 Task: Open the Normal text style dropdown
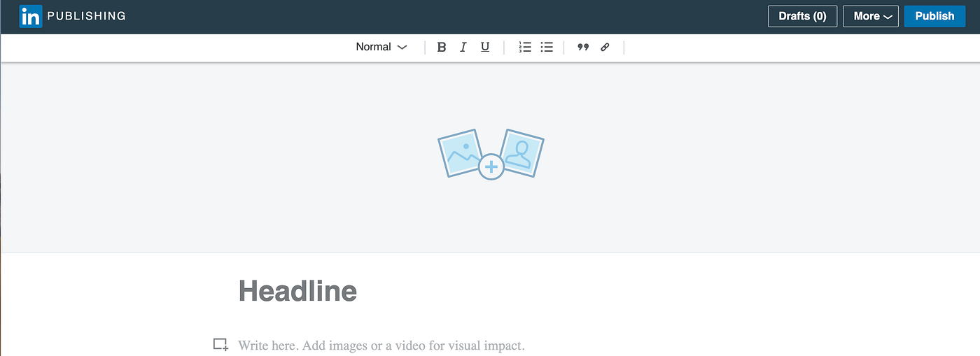[381, 47]
